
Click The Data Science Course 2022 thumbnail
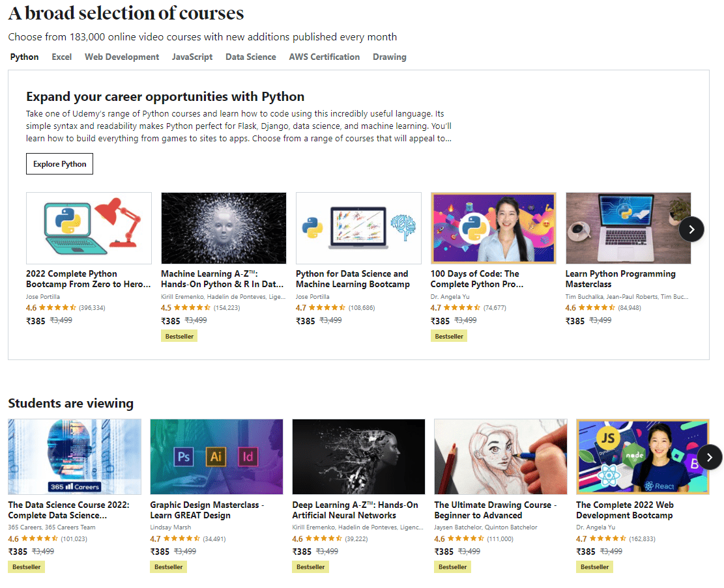pos(74,456)
